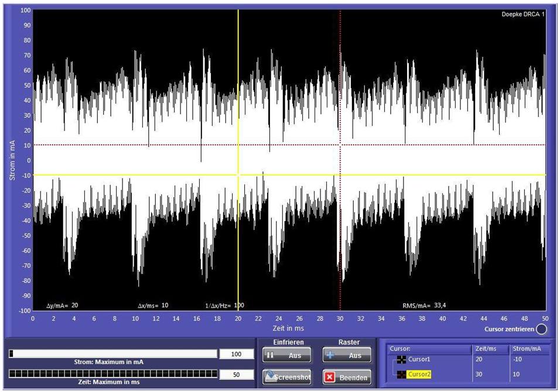Click Cursor2 Zeit/ms value cell showing 30

tap(490, 374)
